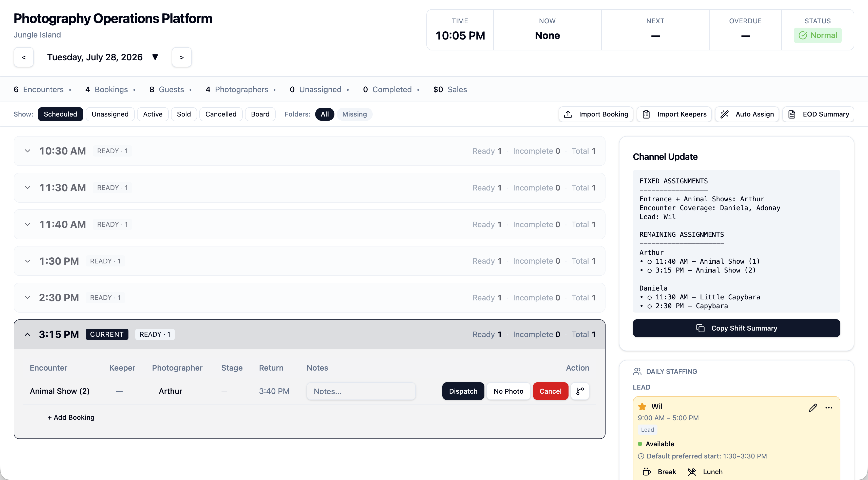
Task: Click Wil's Lunch utensils icon
Action: 692,472
